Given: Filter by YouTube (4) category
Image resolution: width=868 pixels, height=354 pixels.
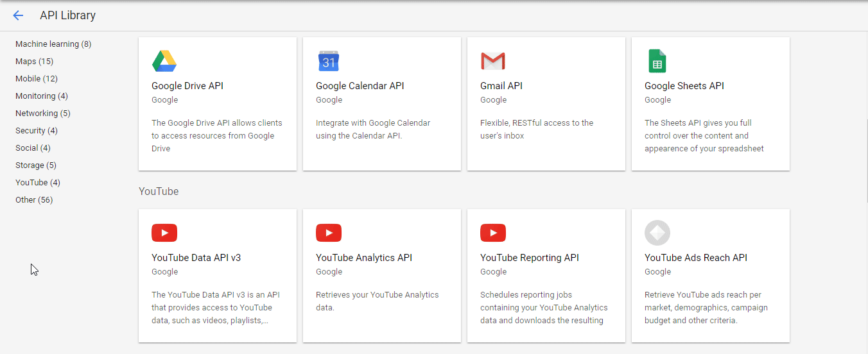Looking at the screenshot, I should coord(38,183).
